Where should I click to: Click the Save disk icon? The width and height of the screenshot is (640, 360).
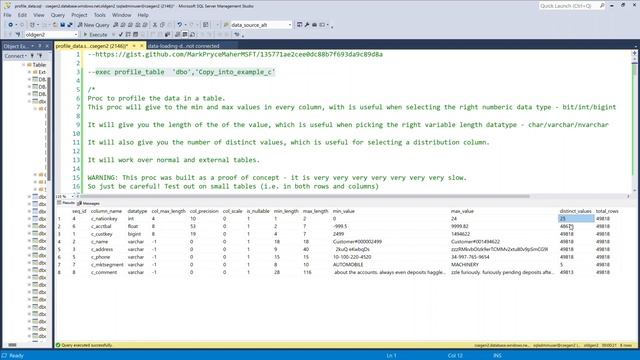click(x=62, y=25)
